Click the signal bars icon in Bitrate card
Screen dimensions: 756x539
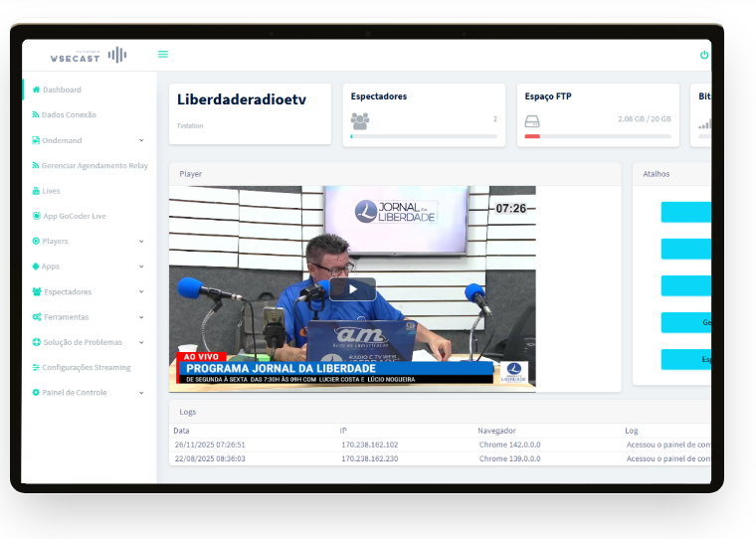704,124
